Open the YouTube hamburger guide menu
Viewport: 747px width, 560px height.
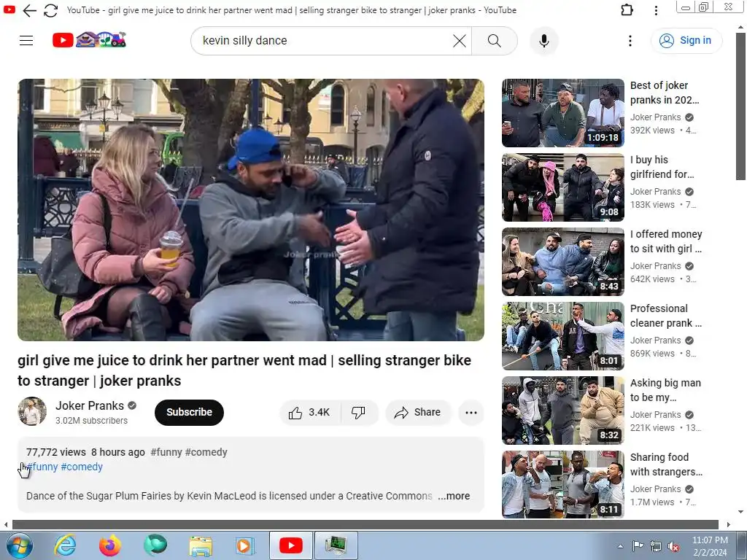26,41
